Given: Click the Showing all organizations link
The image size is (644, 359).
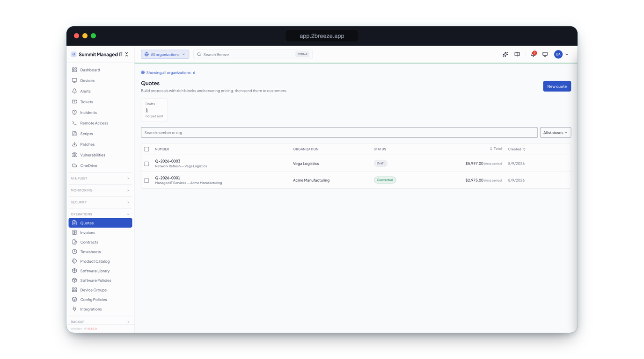Looking at the screenshot, I should click(x=168, y=72).
